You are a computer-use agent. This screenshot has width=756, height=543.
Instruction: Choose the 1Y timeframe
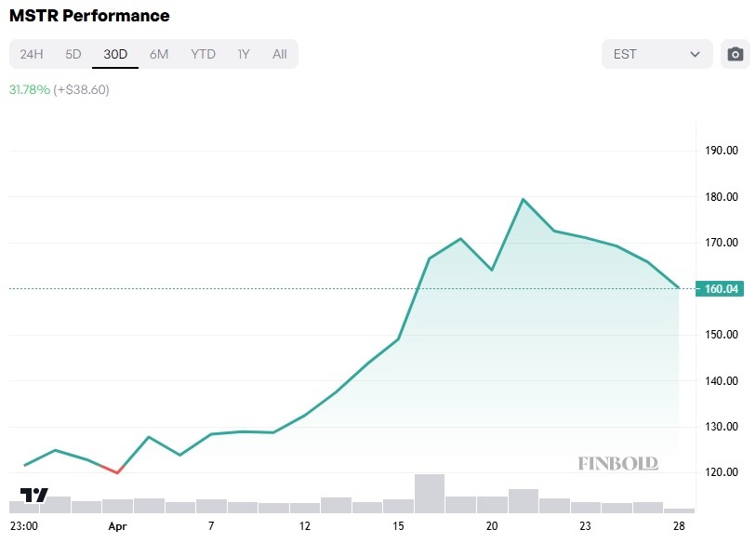point(243,54)
